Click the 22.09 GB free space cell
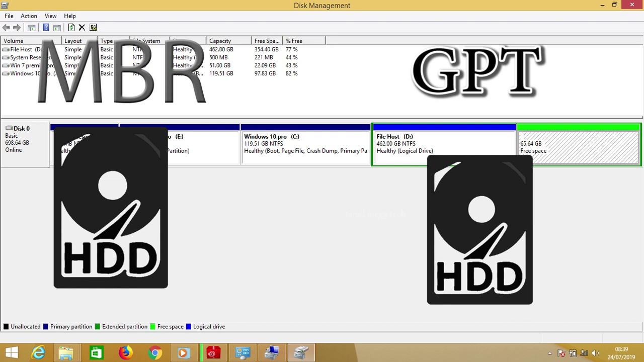The image size is (644, 362). click(265, 66)
